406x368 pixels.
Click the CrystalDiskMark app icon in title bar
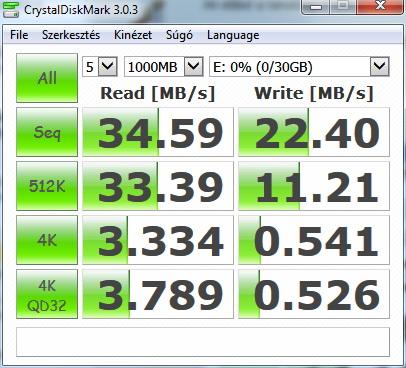11,9
